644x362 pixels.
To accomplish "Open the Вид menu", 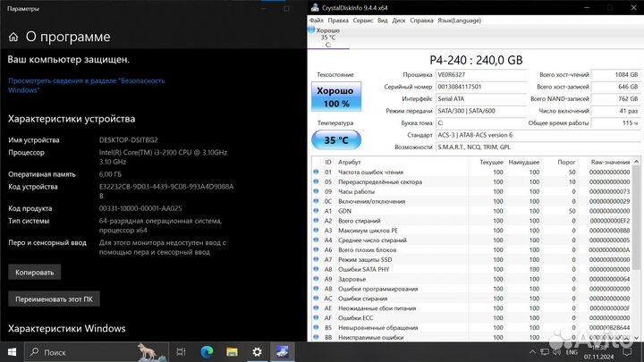I will 383,20.
